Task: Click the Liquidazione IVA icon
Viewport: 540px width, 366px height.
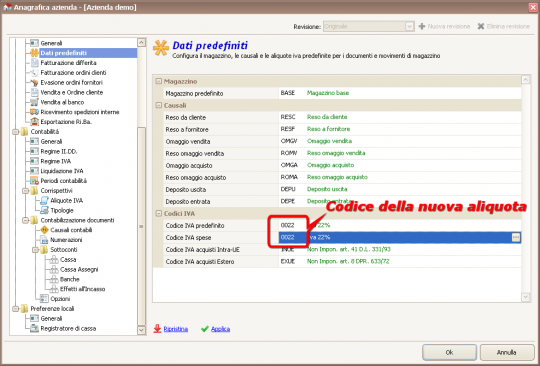Action: coord(34,171)
